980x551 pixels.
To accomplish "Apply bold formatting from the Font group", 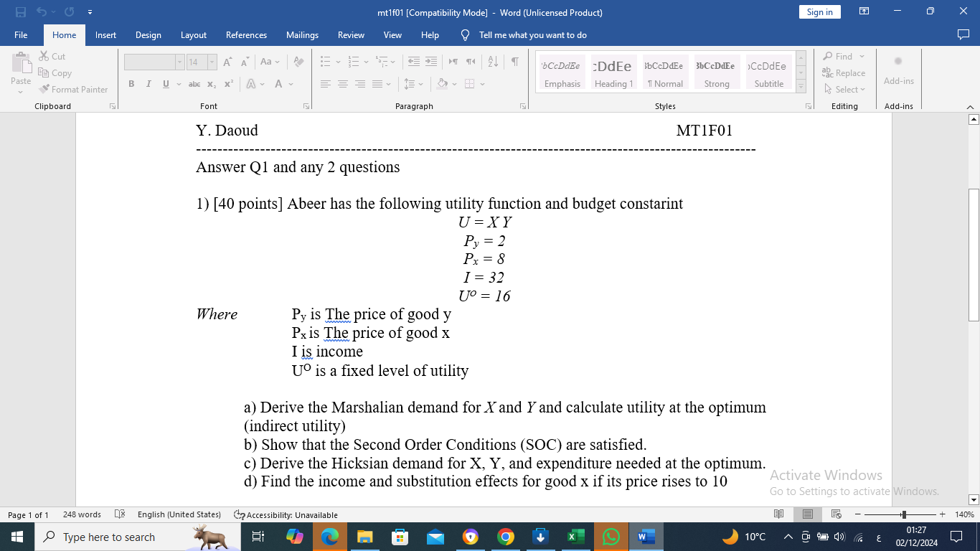I will click(x=131, y=84).
